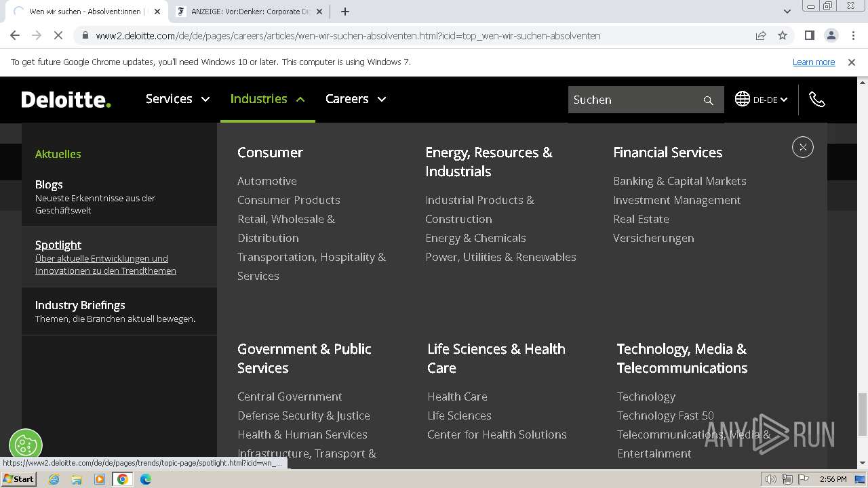
Task: Expand the Careers menu
Action: [356, 99]
